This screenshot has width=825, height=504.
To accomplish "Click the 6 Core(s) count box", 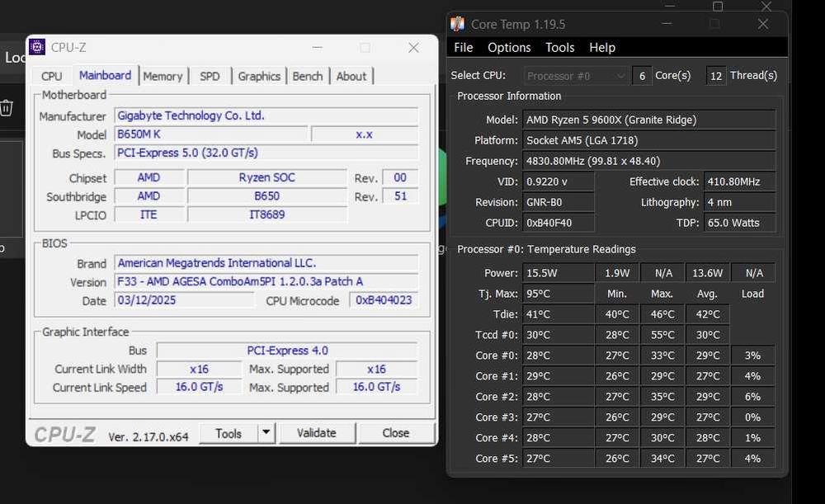I will [642, 76].
